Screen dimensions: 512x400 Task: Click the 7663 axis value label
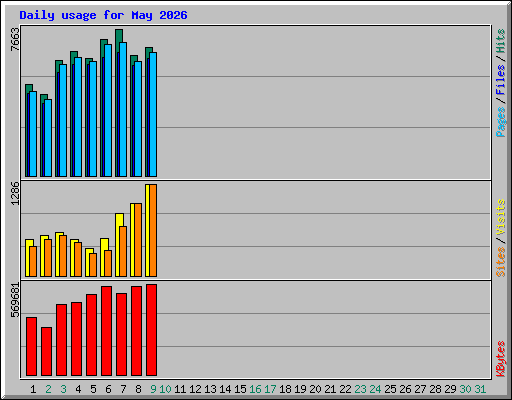[x=15, y=39]
